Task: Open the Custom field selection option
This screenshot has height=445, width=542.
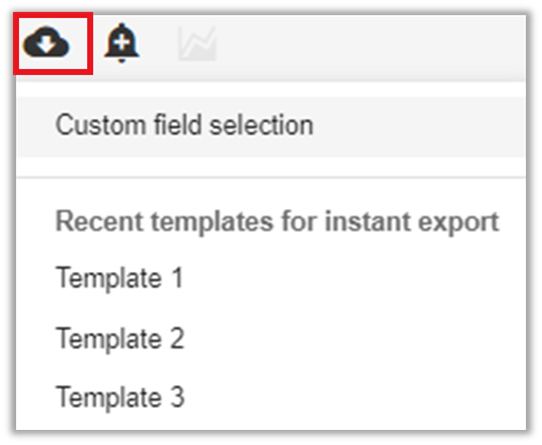Action: [271, 127]
